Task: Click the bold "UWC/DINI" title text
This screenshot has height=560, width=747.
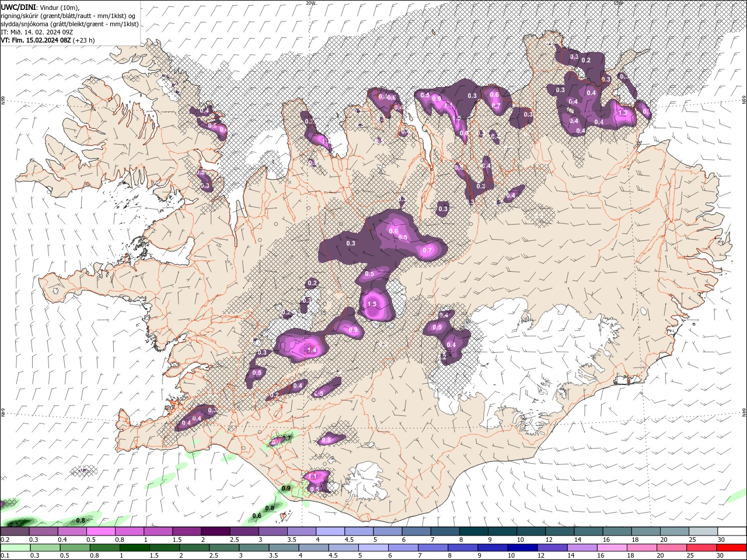Action: coord(18,7)
